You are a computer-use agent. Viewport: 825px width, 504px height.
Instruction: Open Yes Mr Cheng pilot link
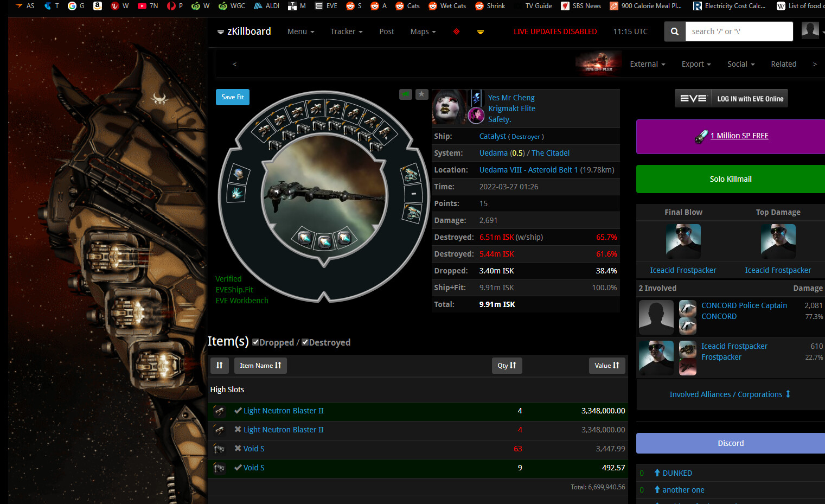tap(511, 98)
